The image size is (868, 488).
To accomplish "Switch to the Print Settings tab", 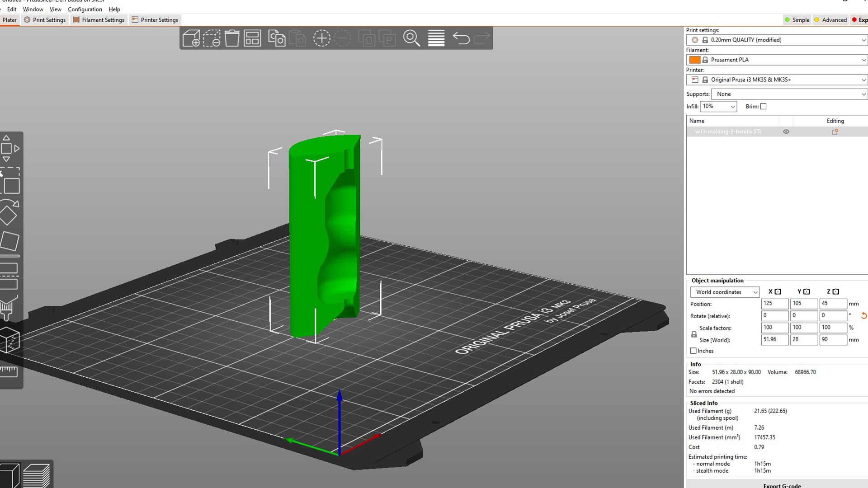I will pos(45,20).
